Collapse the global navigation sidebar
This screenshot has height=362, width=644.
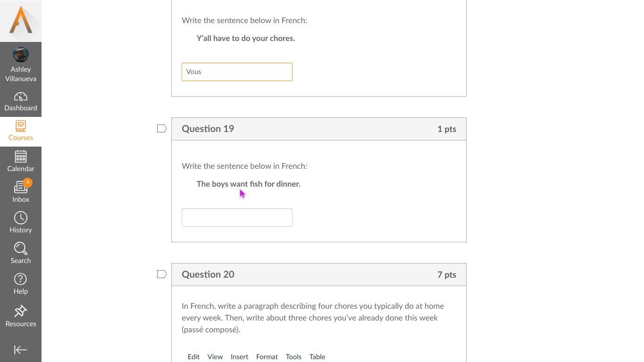(21, 350)
